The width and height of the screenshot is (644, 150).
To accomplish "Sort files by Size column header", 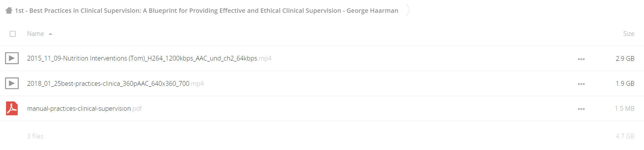I will (628, 34).
